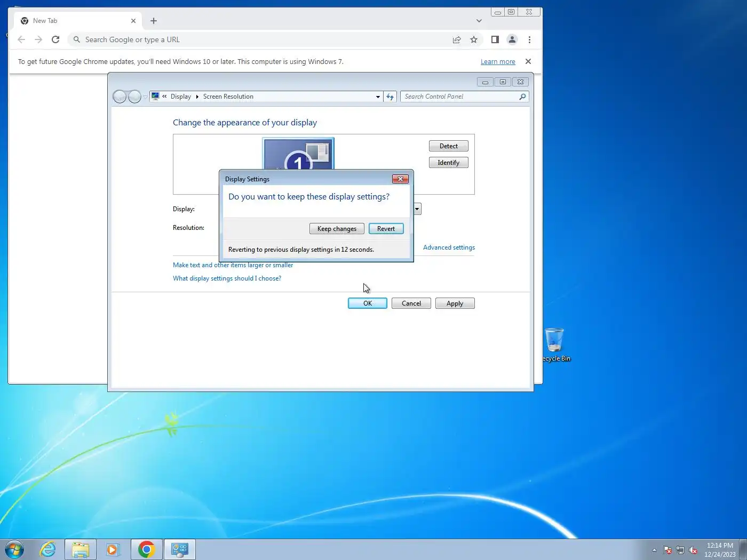Screen dimensions: 747x560
Task: Show hidden tray icons arrow
Action: [x=654, y=550]
